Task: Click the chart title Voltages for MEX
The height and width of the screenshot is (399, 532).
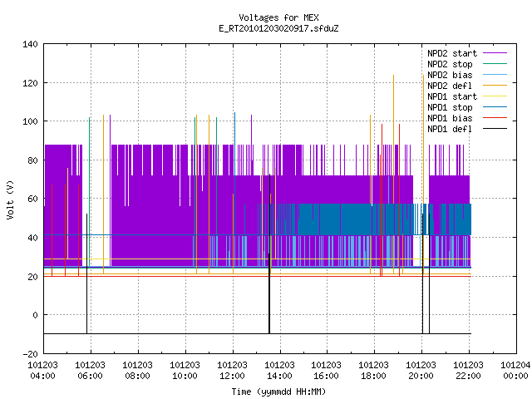Action: coord(278,17)
